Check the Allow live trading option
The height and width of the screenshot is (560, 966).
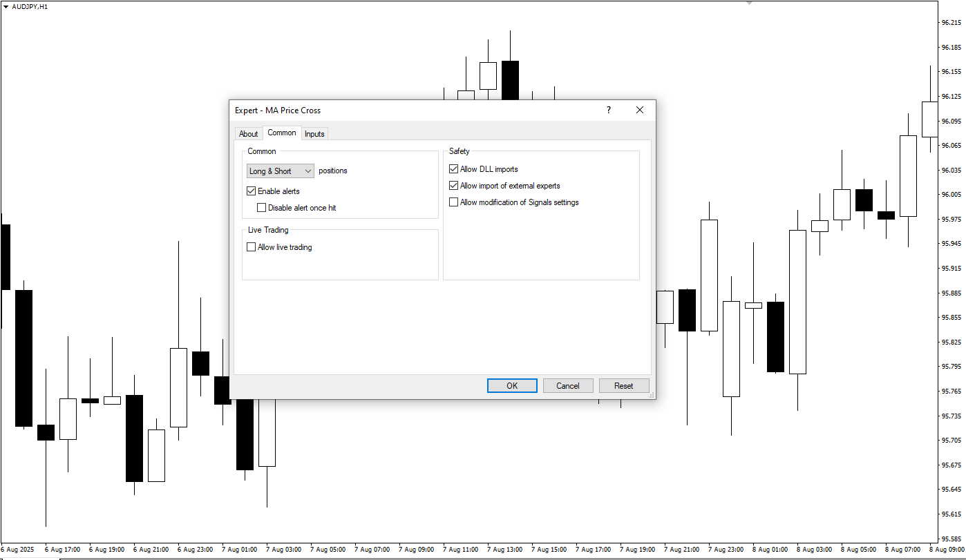251,247
